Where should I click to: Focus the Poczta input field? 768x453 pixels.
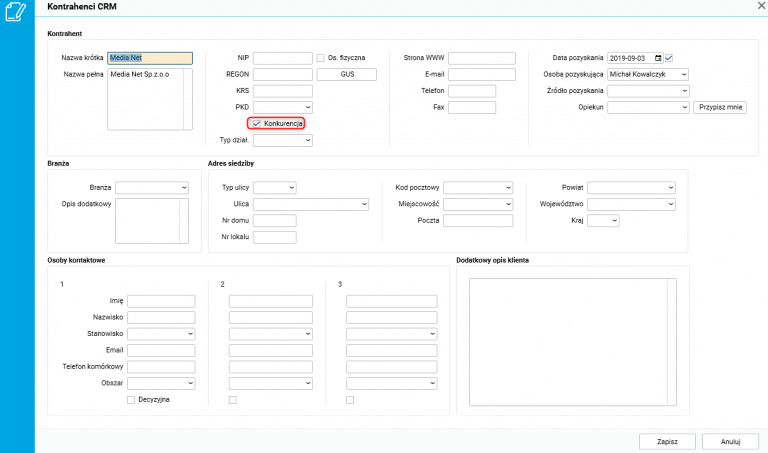click(478, 221)
